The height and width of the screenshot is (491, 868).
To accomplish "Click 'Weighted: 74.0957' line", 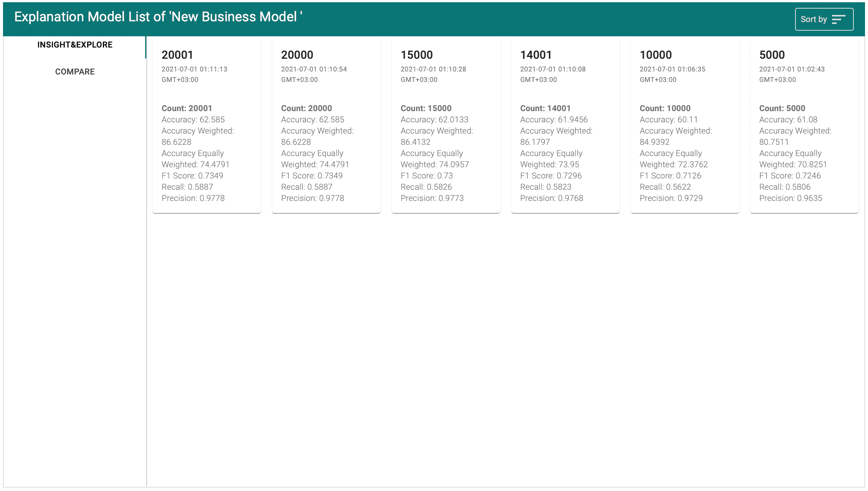I will click(435, 165).
